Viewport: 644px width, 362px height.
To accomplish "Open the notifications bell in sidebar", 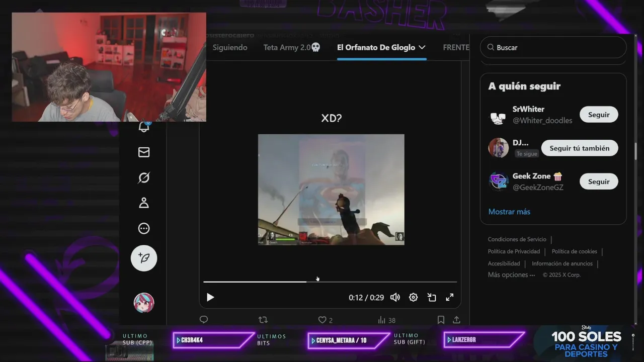I will 144,127.
